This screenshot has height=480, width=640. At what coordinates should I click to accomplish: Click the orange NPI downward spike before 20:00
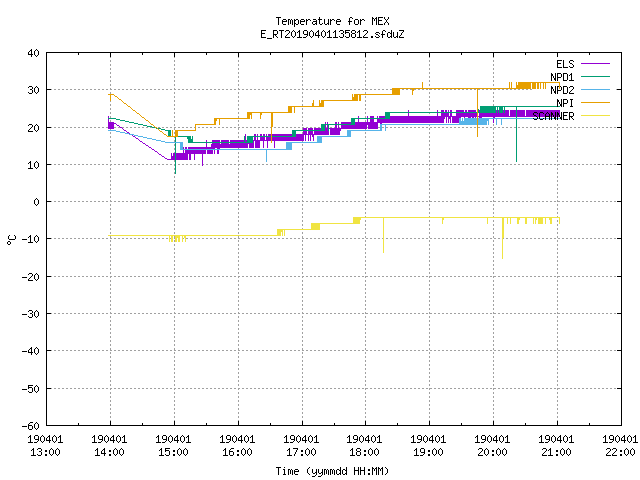[477, 113]
